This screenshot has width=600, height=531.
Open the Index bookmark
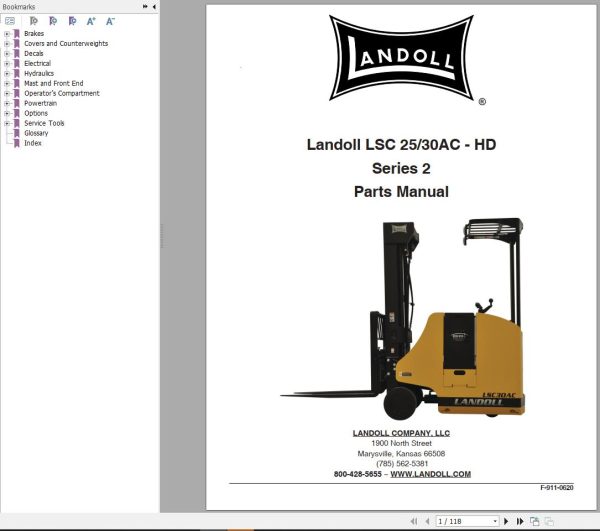pos(33,143)
